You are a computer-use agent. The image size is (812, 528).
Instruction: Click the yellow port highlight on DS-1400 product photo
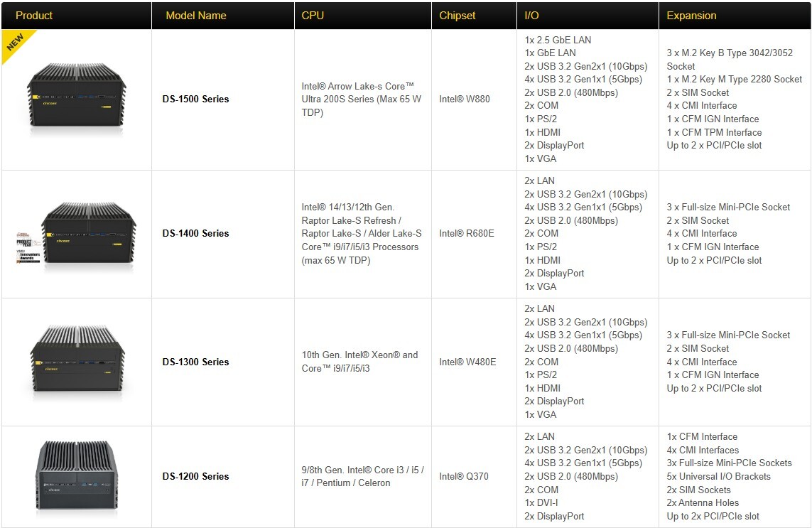(50, 234)
